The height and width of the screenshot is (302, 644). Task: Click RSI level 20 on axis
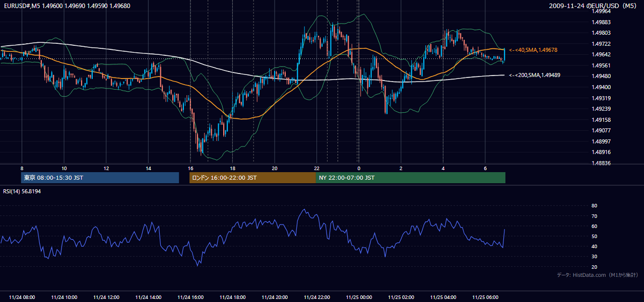594,267
